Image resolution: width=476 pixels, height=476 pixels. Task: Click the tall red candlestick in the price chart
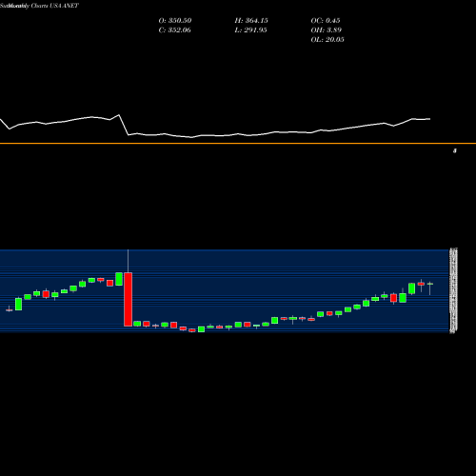(128, 299)
